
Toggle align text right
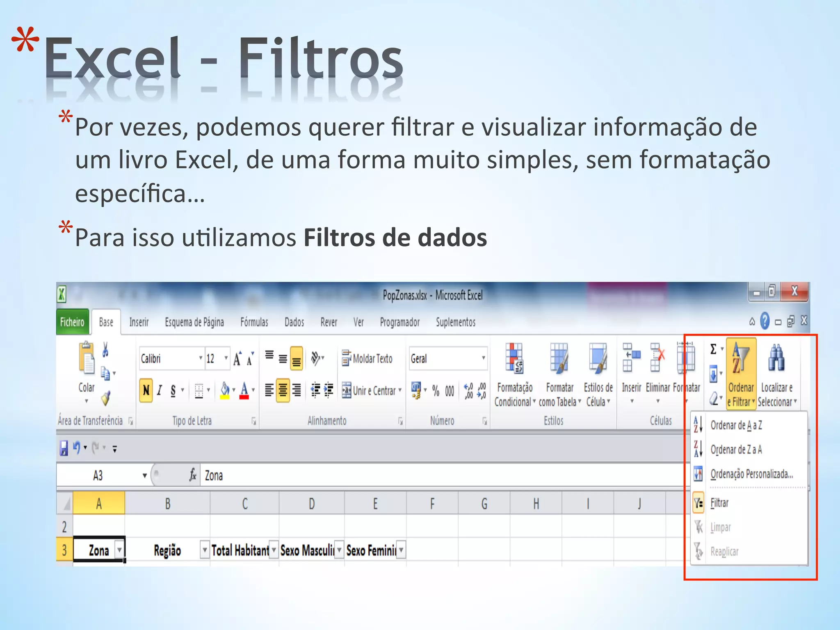click(297, 390)
